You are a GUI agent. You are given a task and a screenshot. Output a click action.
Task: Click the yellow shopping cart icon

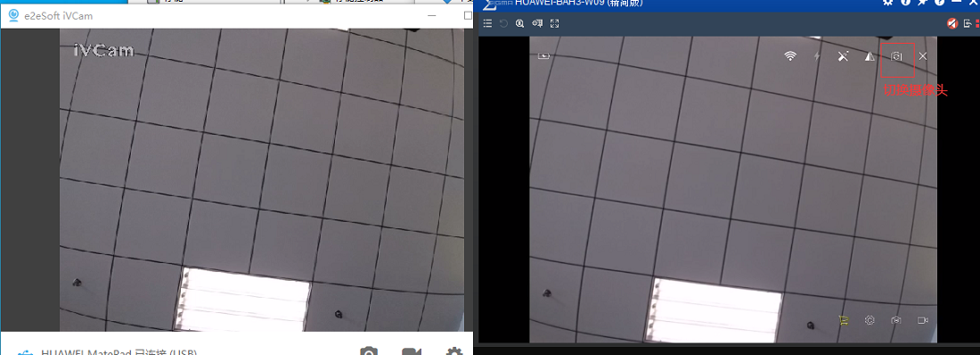(x=843, y=320)
